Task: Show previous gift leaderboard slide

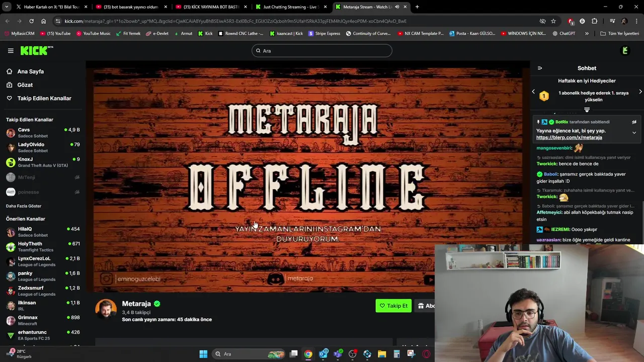Action: [533, 92]
